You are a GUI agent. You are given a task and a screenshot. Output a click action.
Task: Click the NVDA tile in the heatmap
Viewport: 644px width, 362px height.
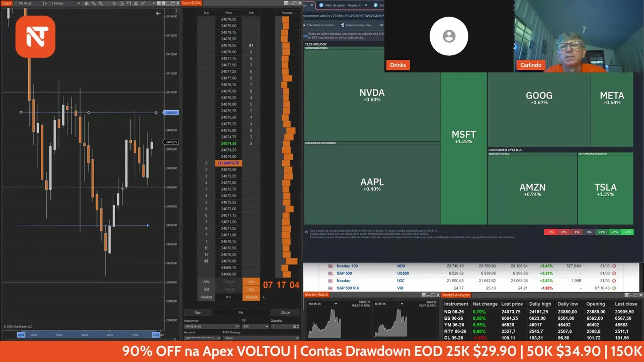click(372, 95)
